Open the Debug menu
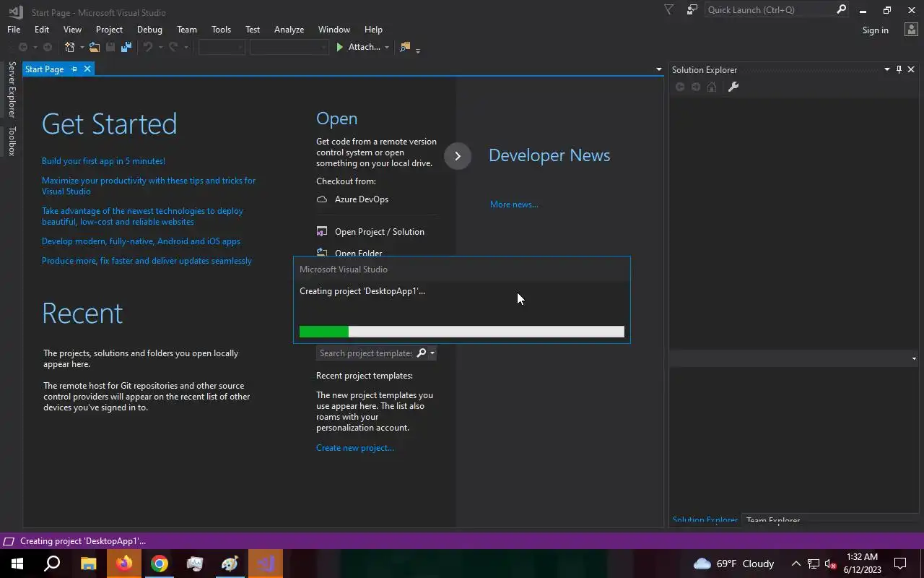 coord(149,30)
